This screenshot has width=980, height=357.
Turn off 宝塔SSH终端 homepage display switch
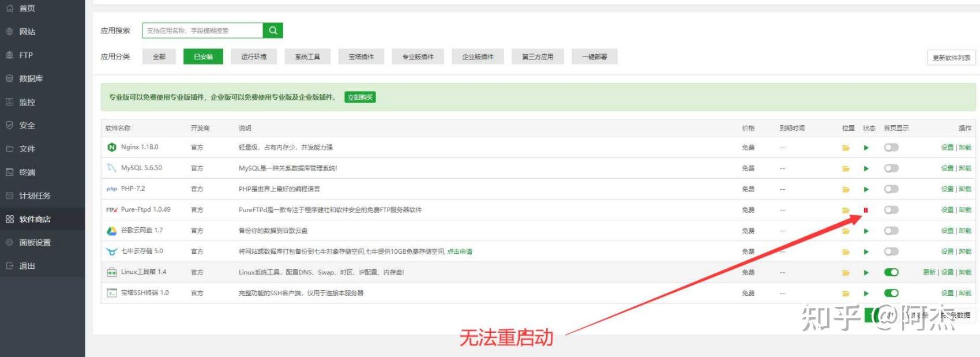[891, 293]
